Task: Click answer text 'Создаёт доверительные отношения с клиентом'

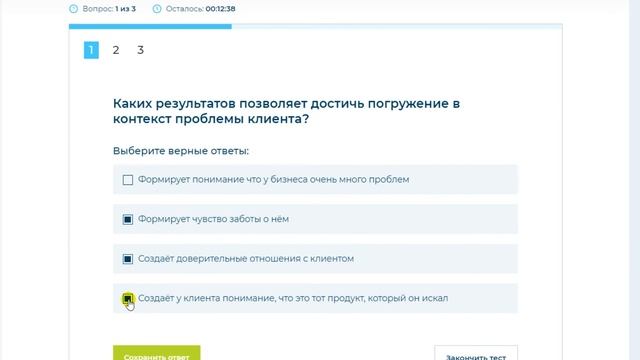Action: pos(246,259)
